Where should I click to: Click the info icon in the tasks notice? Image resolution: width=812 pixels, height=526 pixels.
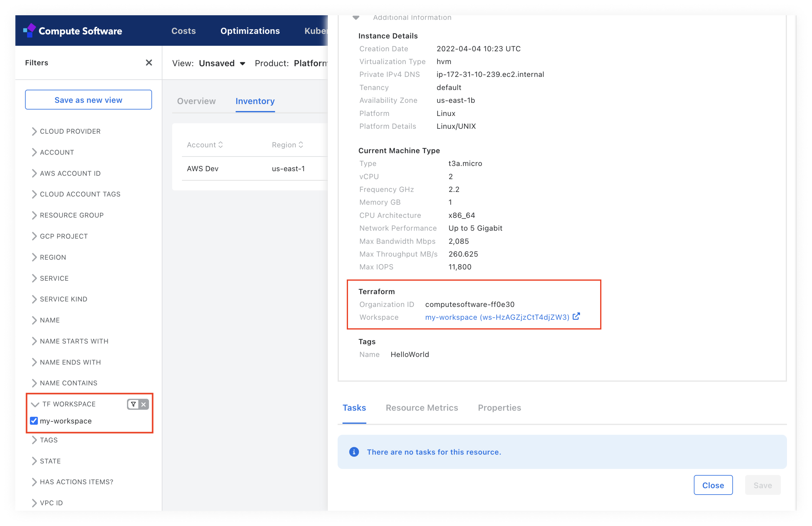coord(354,452)
